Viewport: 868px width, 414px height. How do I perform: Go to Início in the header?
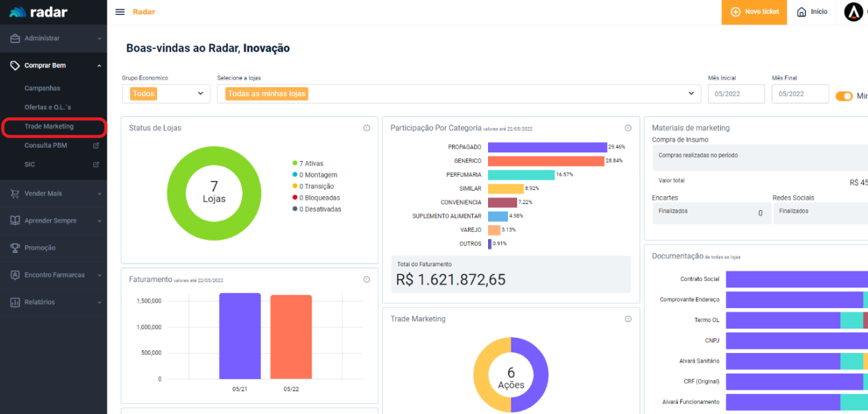click(x=812, y=12)
